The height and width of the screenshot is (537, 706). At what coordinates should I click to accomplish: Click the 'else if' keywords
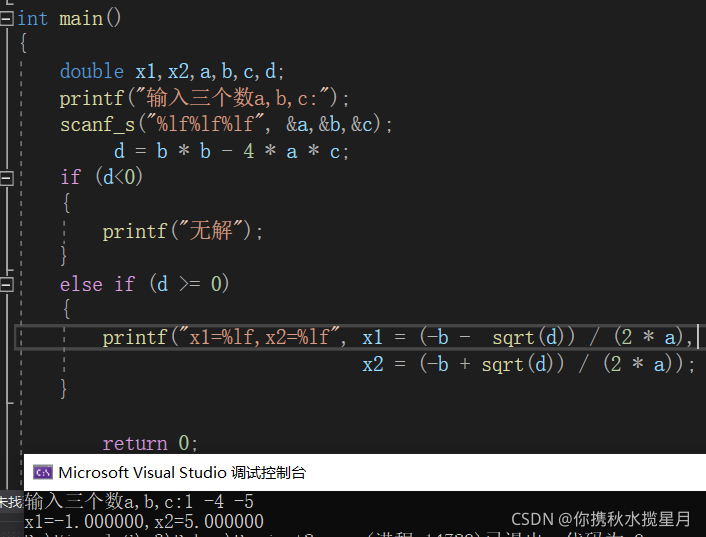tap(97, 284)
